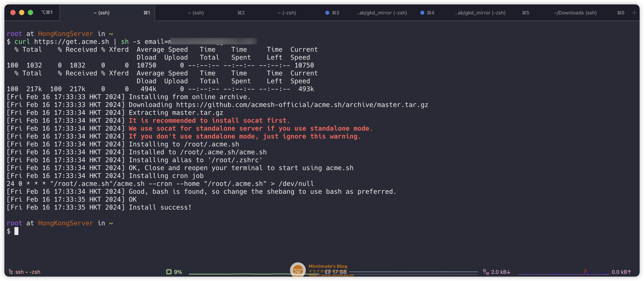Click the red close window button
This screenshot has height=281, width=644.
(13, 12)
